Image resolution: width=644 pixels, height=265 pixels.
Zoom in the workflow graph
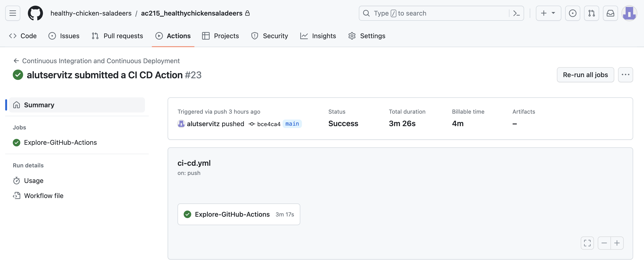pyautogui.click(x=617, y=243)
